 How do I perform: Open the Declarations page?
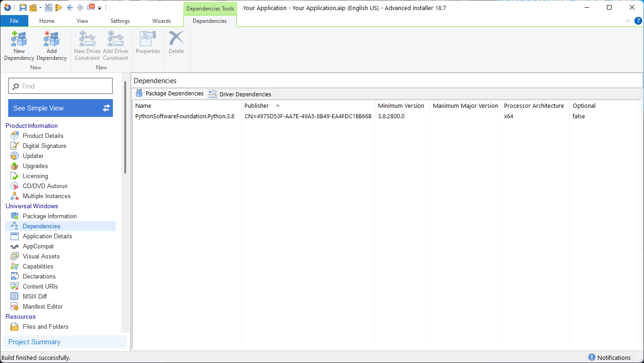[39, 276]
